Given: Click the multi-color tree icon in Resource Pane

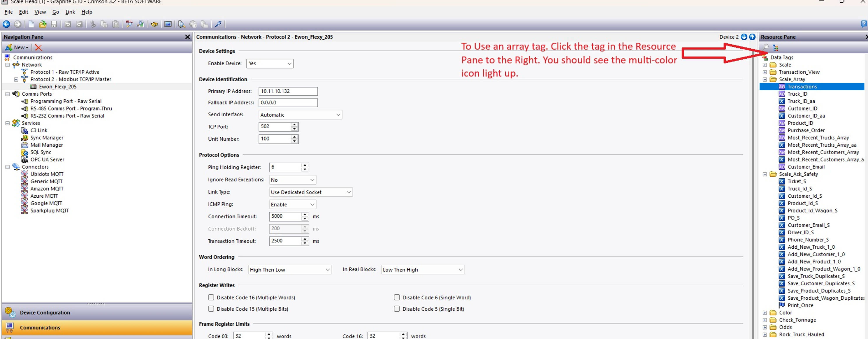Looking at the screenshot, I should (776, 48).
